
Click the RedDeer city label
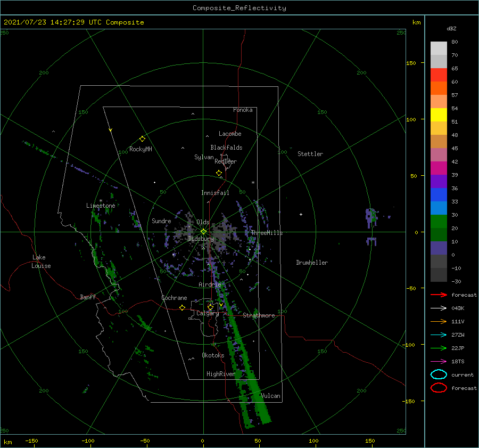[x=226, y=161]
